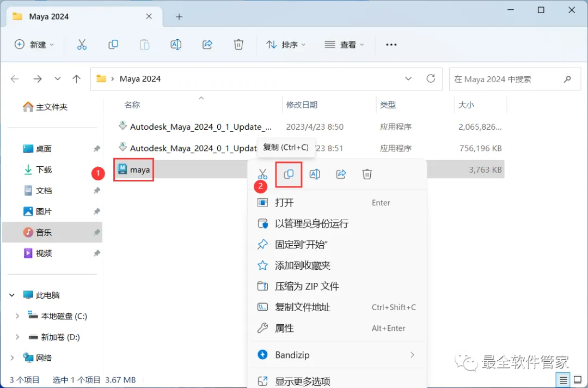Refresh the Maya 2024 folder

pyautogui.click(x=431, y=78)
